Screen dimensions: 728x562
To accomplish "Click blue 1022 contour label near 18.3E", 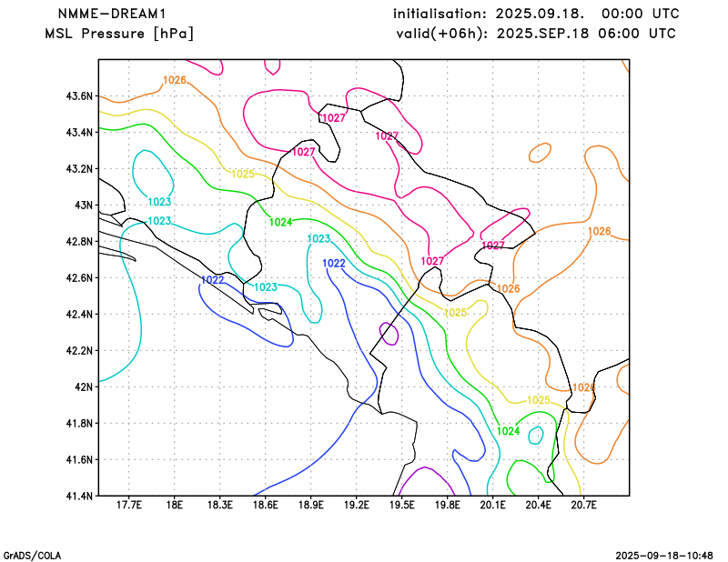I will click(213, 280).
